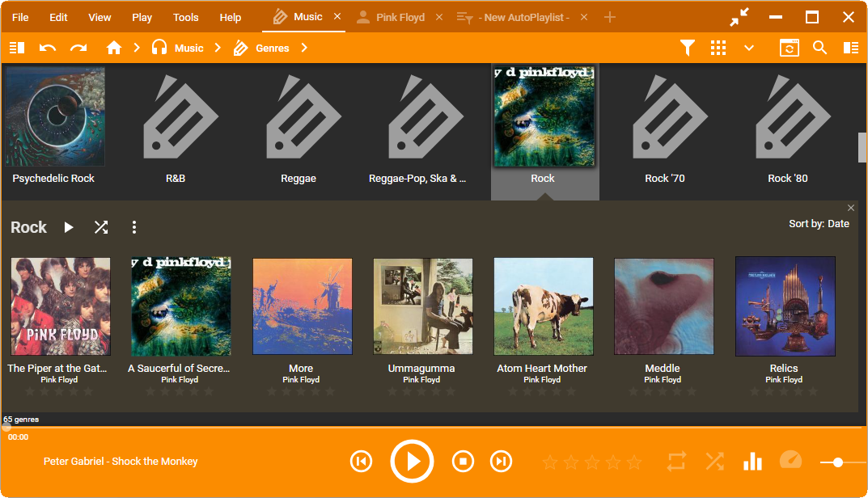
Task: Click the Home icon in the breadcrumb bar
Action: coord(114,48)
